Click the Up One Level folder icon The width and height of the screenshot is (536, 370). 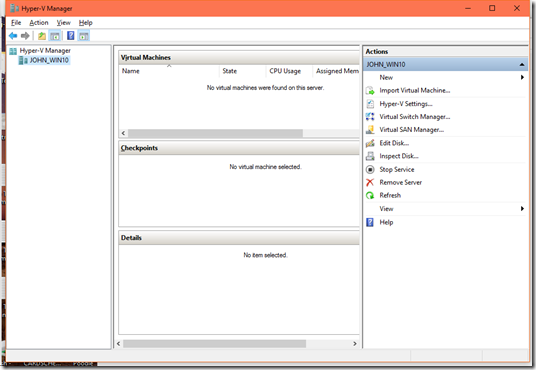click(42, 36)
